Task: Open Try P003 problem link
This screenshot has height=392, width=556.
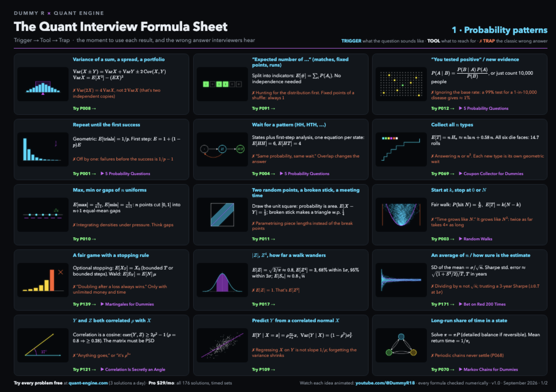Action: tap(442, 239)
